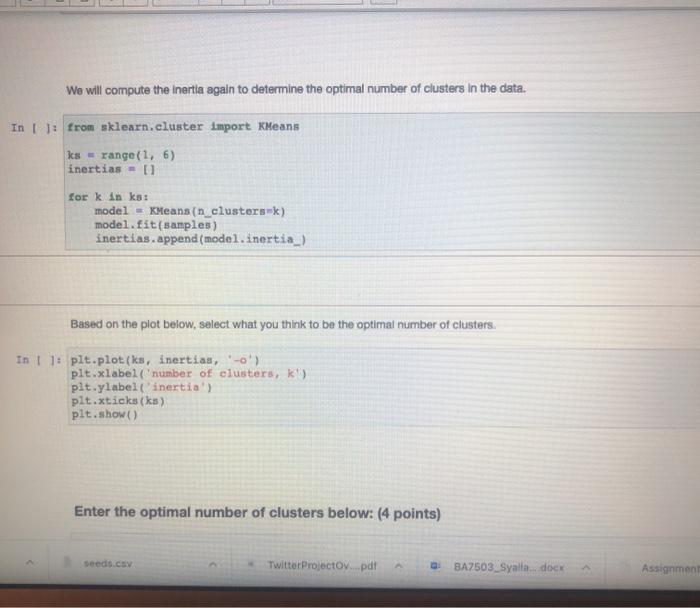Place cursor on 'for k in ks:' line
The image size is (700, 608).
point(108,197)
